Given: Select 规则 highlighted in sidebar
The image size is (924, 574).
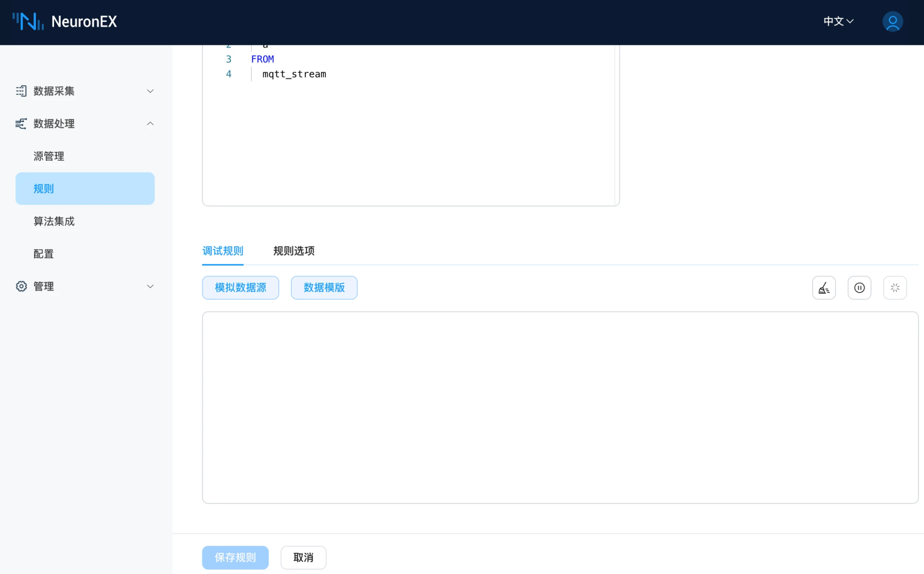Looking at the screenshot, I should coord(43,188).
